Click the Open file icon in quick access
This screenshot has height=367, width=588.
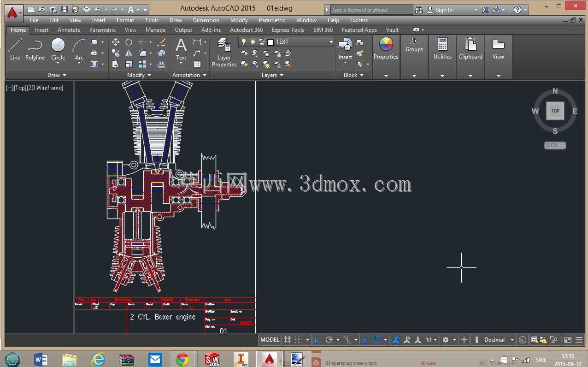pos(42,9)
